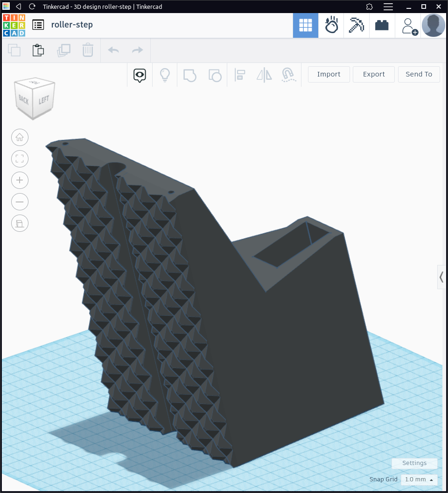448x493 pixels.
Task: Switch to Blocks pickaxe mode
Action: (x=357, y=26)
